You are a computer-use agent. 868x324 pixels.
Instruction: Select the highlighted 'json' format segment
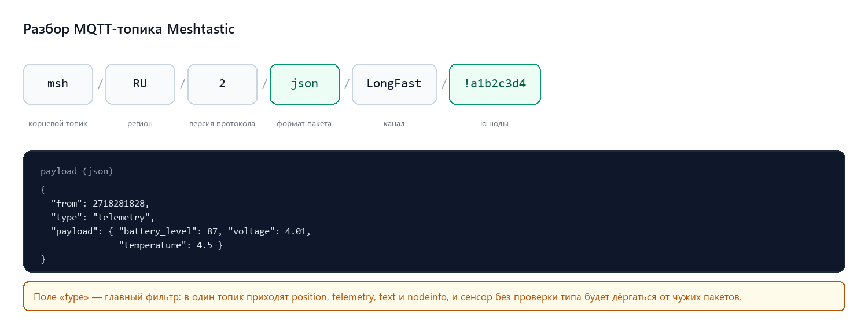tap(304, 84)
